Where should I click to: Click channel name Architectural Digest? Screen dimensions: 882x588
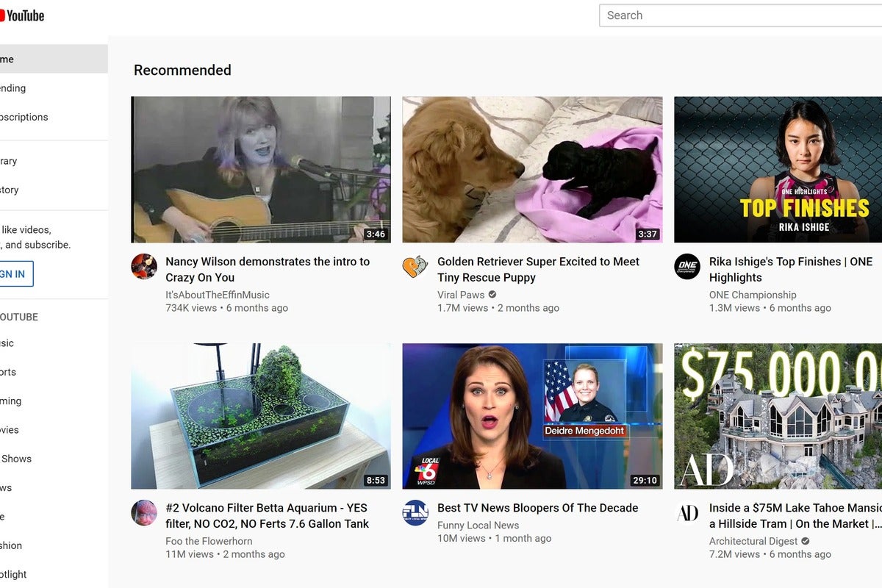[x=753, y=541]
